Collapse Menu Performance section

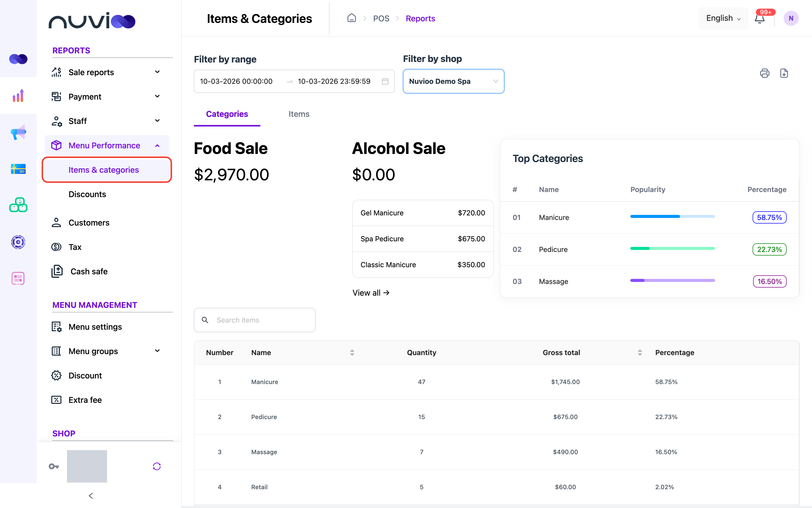click(107, 146)
